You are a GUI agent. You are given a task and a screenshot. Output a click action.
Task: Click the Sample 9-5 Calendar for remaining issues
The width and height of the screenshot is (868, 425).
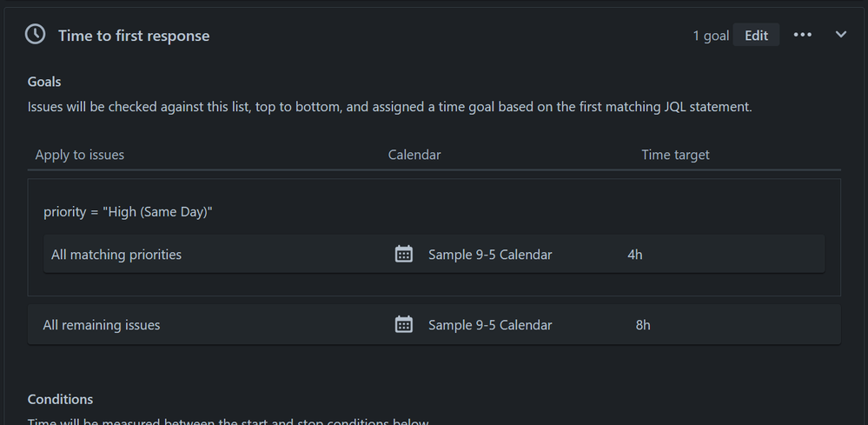click(x=490, y=325)
